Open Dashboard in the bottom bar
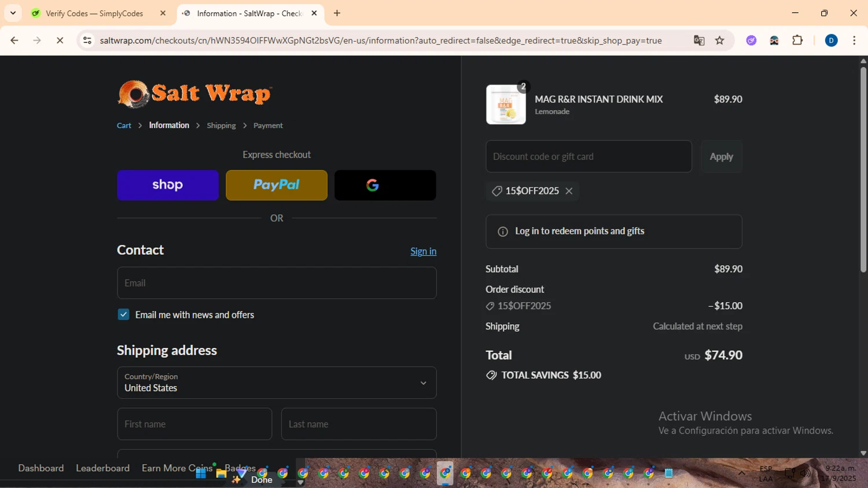Image resolution: width=868 pixels, height=488 pixels. (x=41, y=468)
